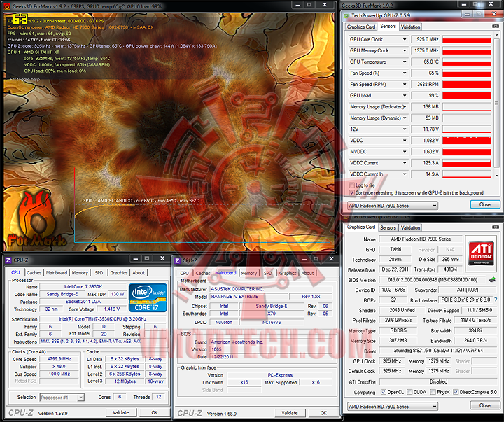Open the VDDC sensor dropdown
Screen dimensions: 504x422
pos(405,141)
